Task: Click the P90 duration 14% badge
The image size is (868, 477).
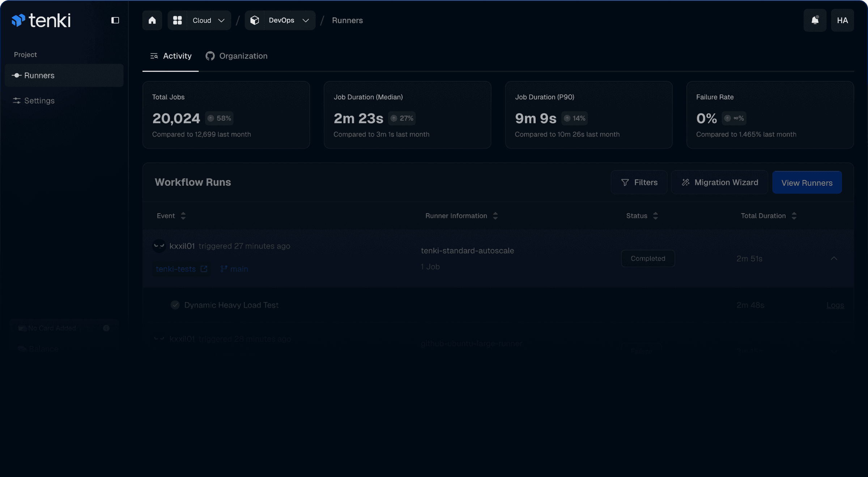Action: [574, 118]
